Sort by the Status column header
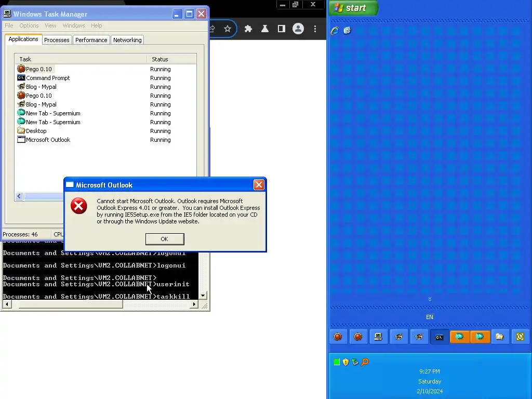 tap(171, 59)
